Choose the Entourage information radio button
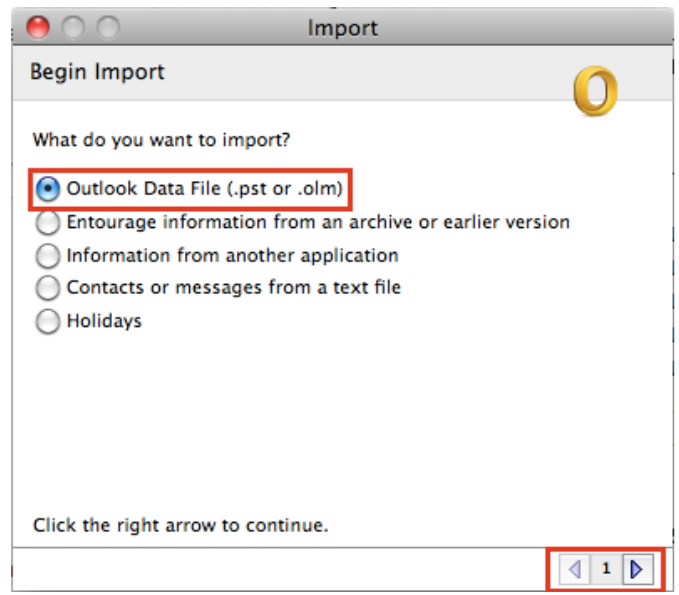 click(48, 222)
